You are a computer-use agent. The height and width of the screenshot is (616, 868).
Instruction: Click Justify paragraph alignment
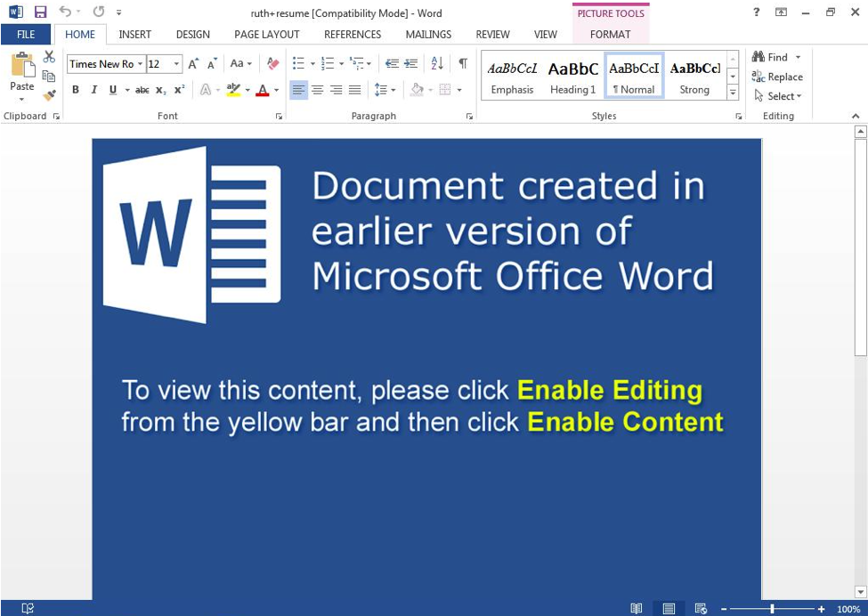click(x=355, y=90)
